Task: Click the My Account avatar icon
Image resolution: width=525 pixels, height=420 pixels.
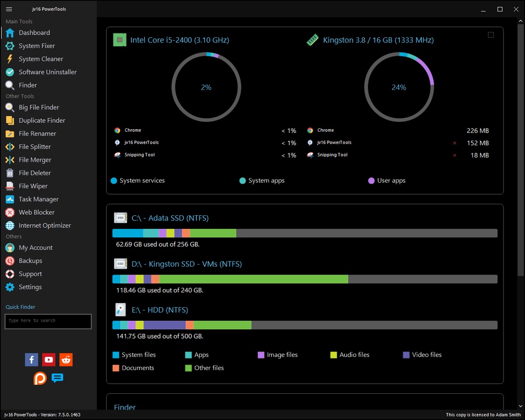Action: click(10, 248)
